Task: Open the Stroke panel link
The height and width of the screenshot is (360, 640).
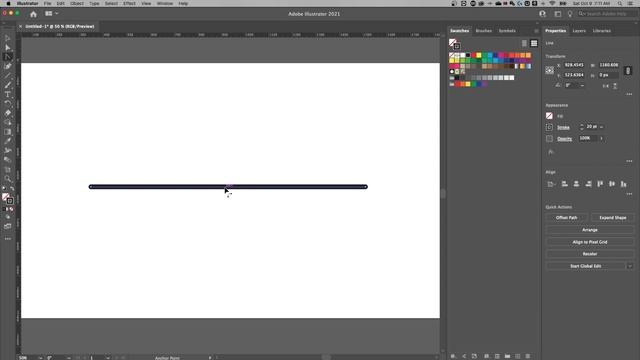Action: 563,127
